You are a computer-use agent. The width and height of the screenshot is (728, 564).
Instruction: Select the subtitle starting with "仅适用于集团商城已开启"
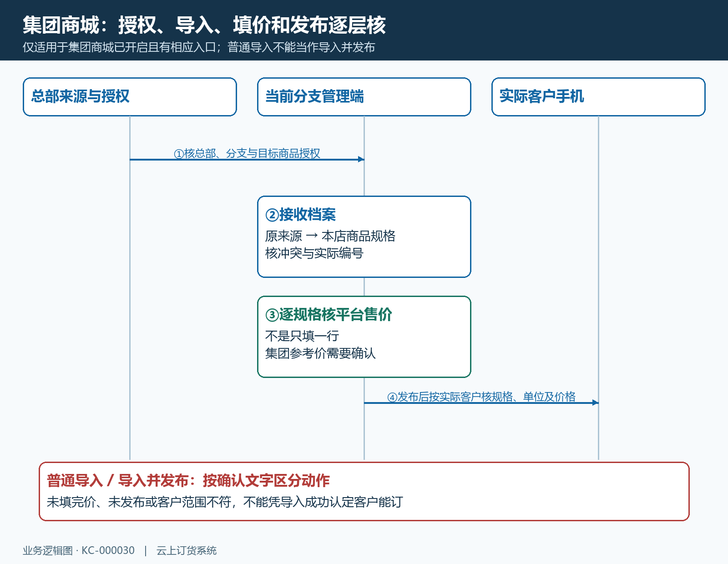point(199,47)
